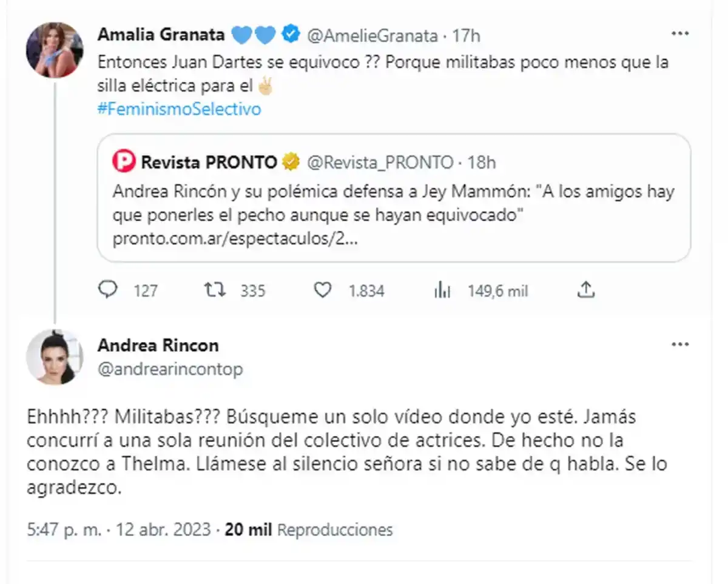728x584 pixels.
Task: Like the tweet with the heart icon
Action: [323, 290]
